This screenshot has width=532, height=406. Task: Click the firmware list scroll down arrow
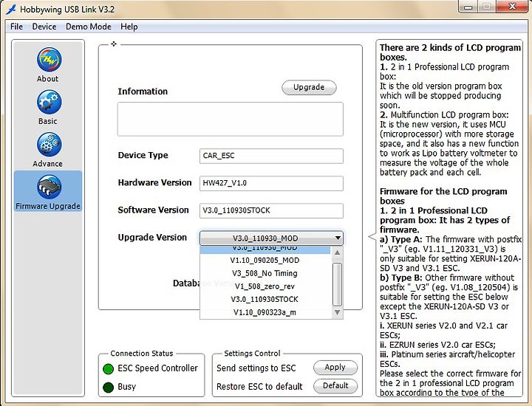point(337,312)
